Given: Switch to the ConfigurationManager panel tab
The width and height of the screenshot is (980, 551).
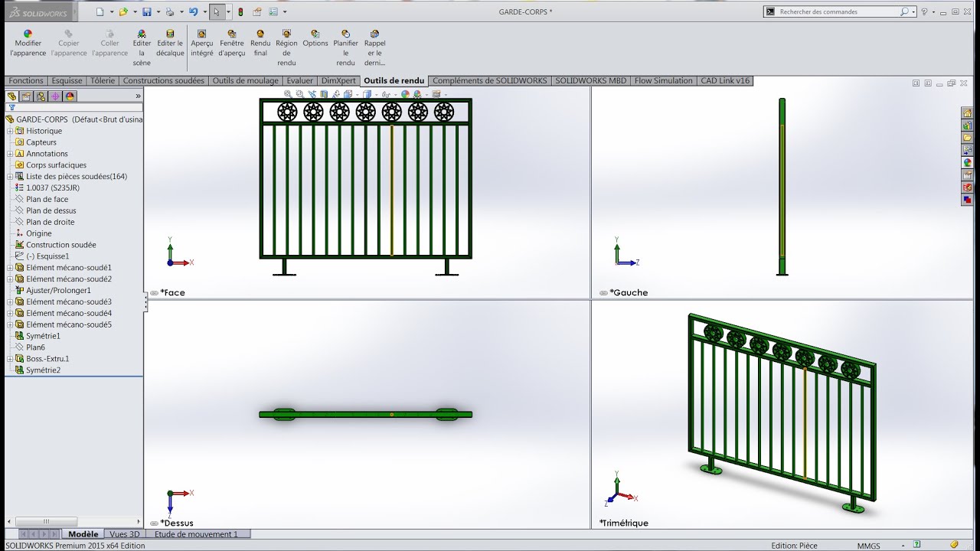Looking at the screenshot, I should [x=41, y=96].
